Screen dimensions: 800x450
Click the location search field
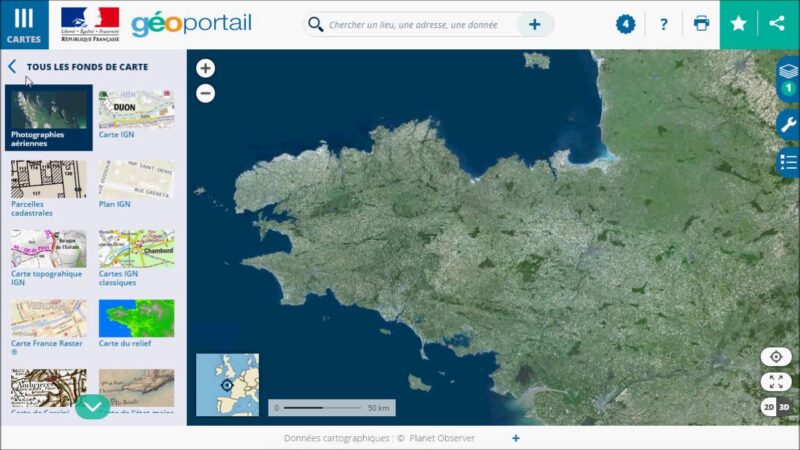tap(420, 24)
